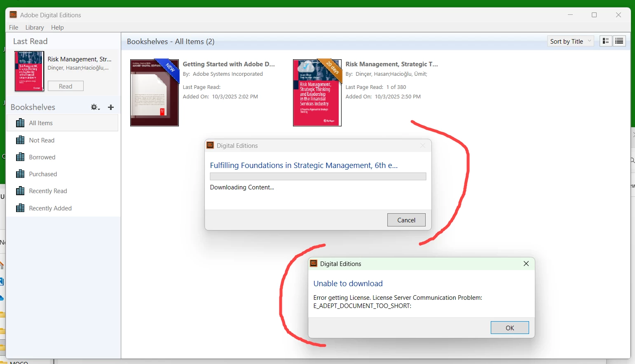The width and height of the screenshot is (635, 364).
Task: Click the download dialog's Digital Editions icon
Action: click(210, 145)
